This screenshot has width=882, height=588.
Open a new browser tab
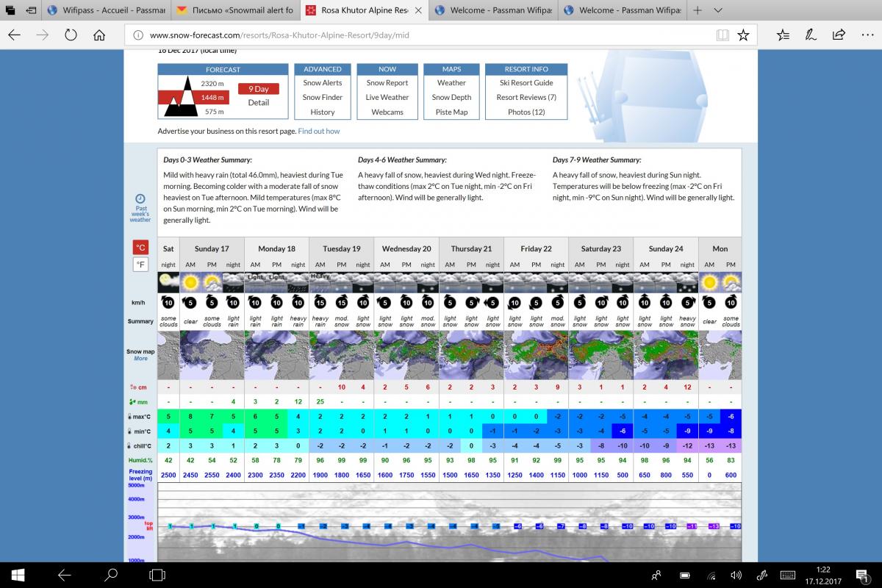point(698,10)
